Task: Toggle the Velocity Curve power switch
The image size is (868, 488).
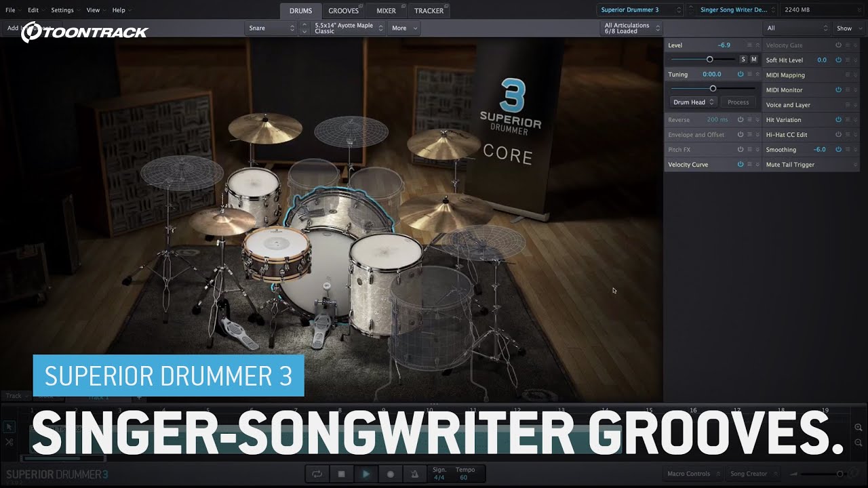Action: point(741,165)
